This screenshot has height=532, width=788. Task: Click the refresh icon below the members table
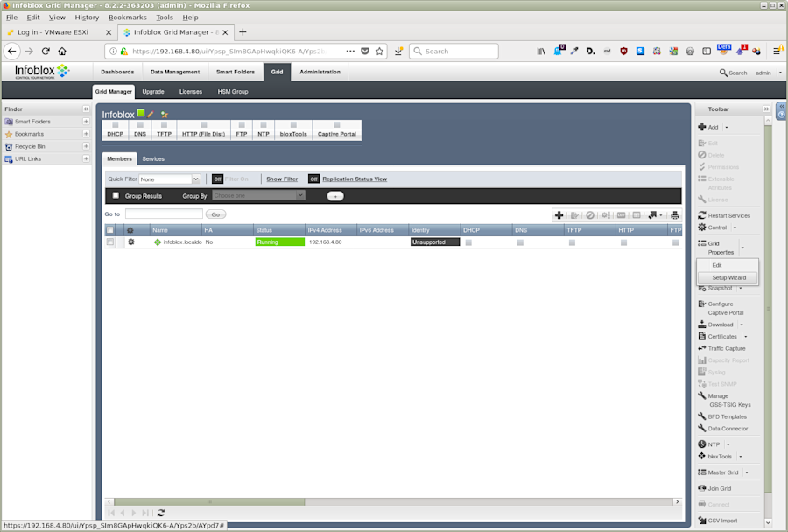161,513
